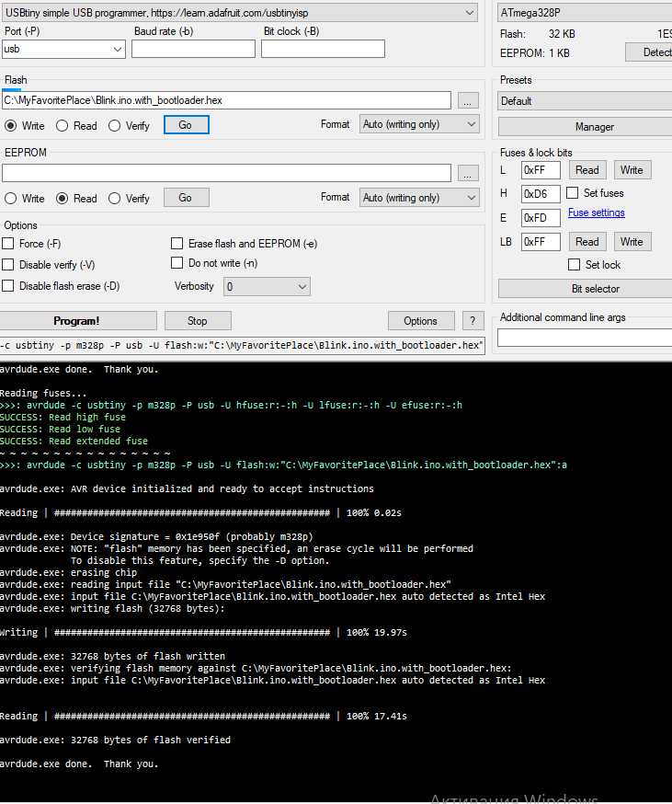Open the Verbosity dropdown
Viewport: 672px width, 804px height.
coord(267,287)
